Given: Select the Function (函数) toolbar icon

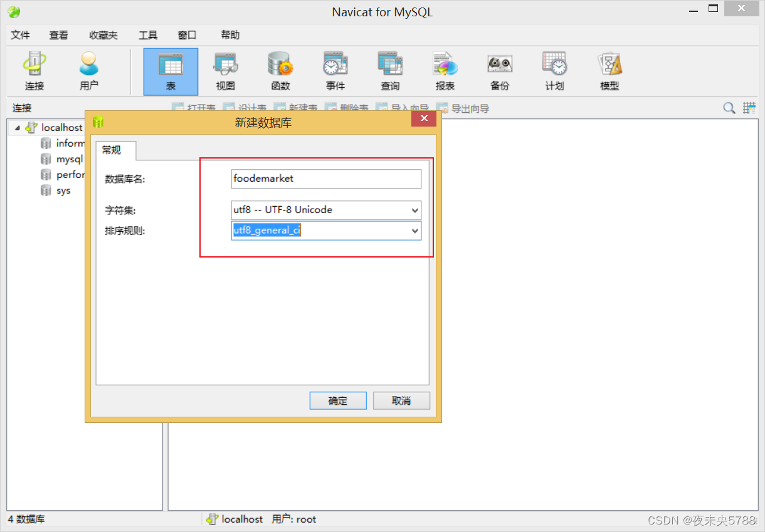Looking at the screenshot, I should click(280, 72).
